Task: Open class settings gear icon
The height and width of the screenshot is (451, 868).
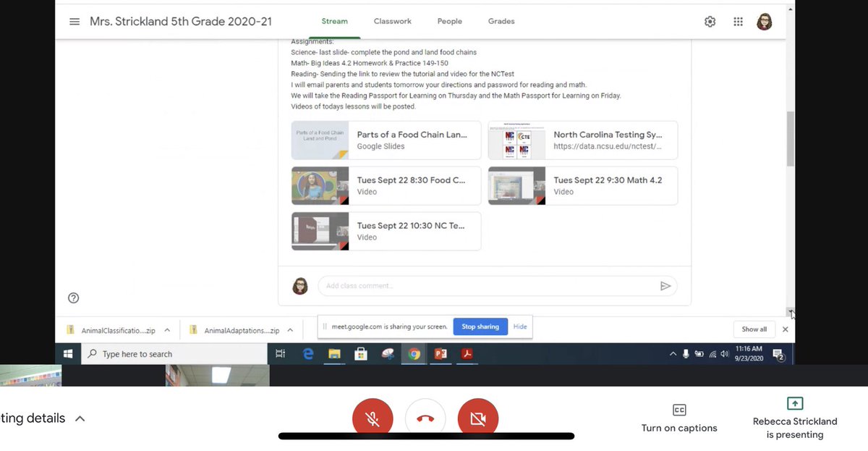Action: (710, 22)
